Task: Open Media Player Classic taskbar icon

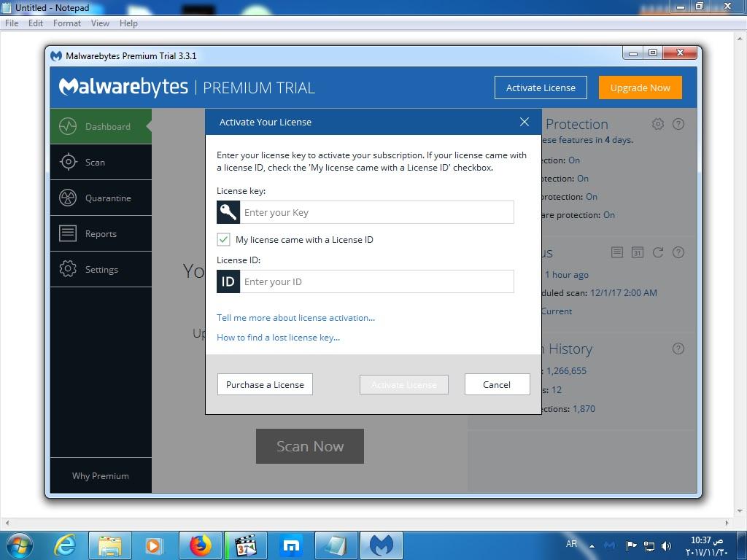Action: (x=246, y=545)
